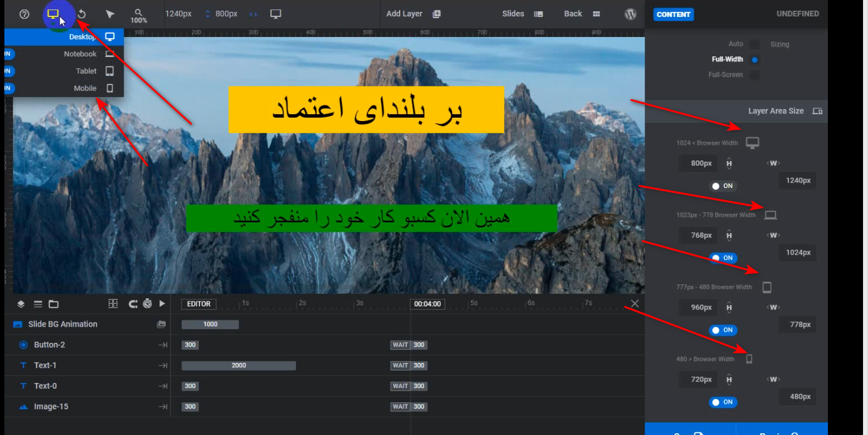Screen dimensions: 868x435
Task: Click the magnet snap icon in timeline
Action: 133,303
